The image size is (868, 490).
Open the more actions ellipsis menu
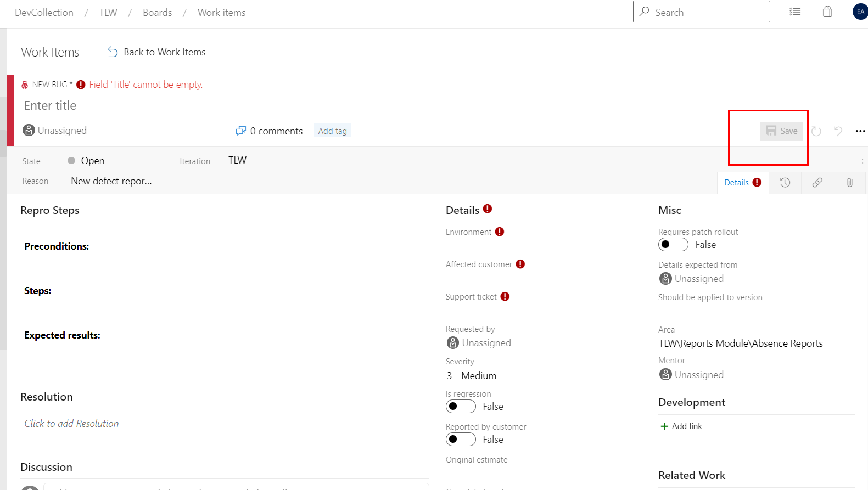[x=860, y=131]
